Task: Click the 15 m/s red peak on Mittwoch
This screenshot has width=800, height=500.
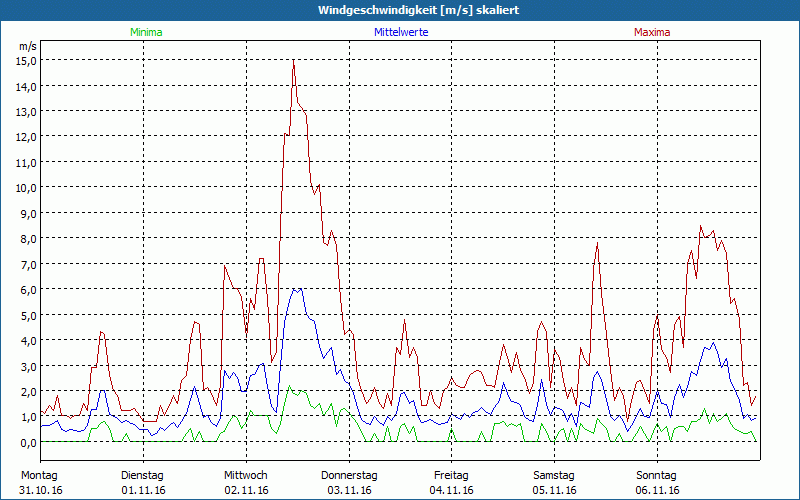Action: [293, 61]
